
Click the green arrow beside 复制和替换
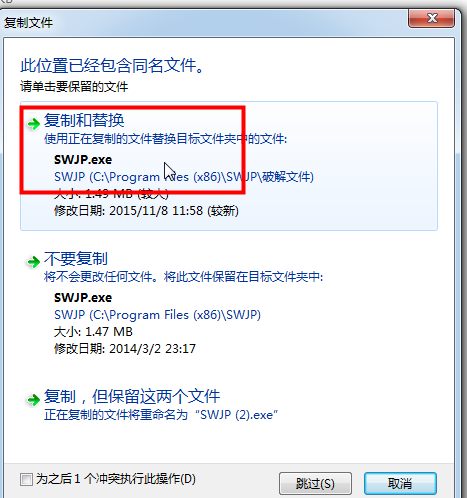(x=34, y=124)
